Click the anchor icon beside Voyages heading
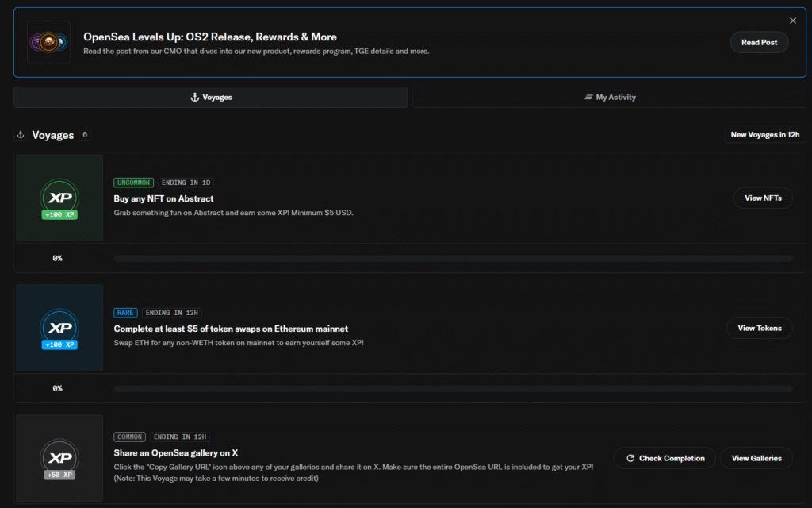 point(21,135)
